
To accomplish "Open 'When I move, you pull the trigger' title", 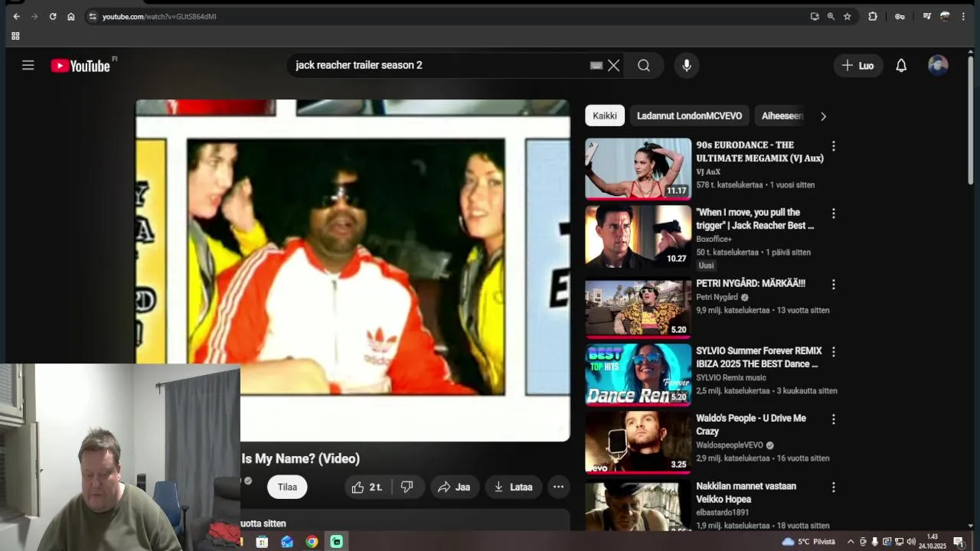I will click(755, 219).
